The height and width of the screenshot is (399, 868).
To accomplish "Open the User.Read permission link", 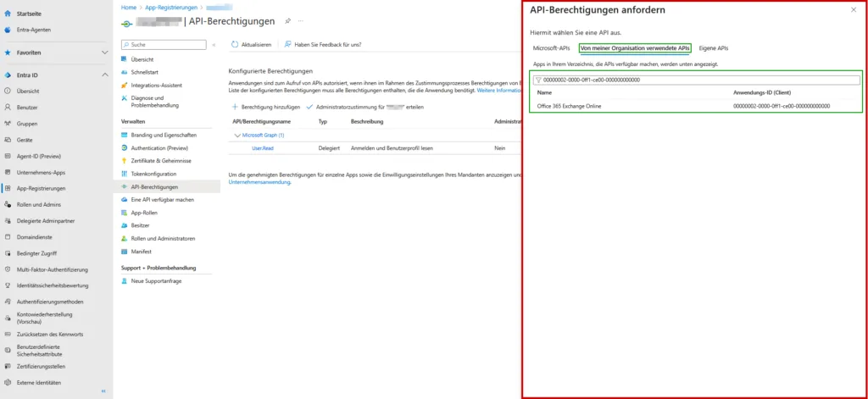I will coord(262,148).
